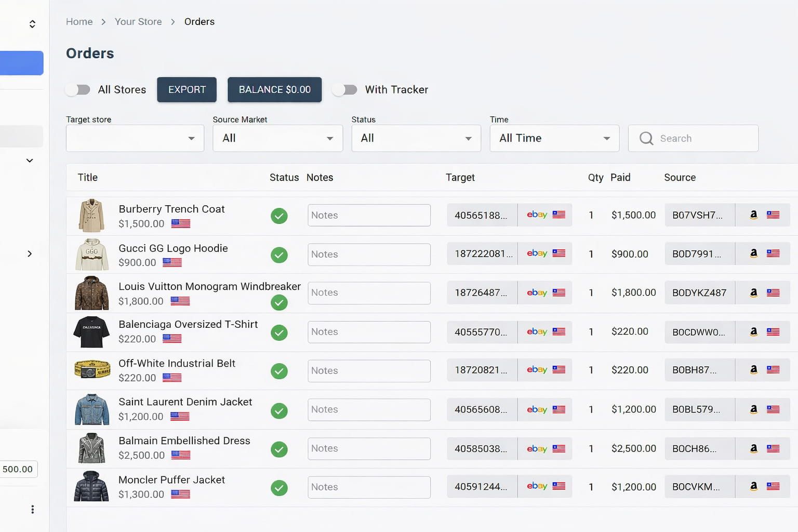Click the Saint Laurent Denim Jacket thumbnail
The image size is (798, 532).
tap(92, 409)
